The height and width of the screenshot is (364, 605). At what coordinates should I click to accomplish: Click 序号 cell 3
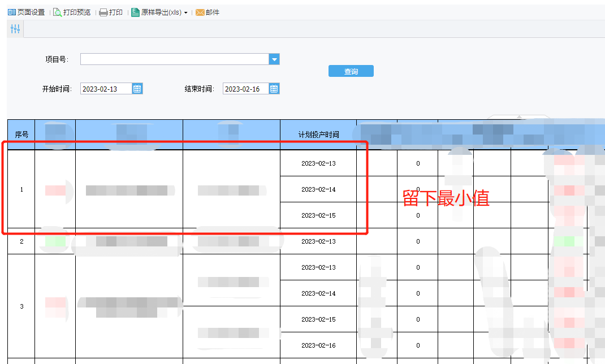(21, 306)
